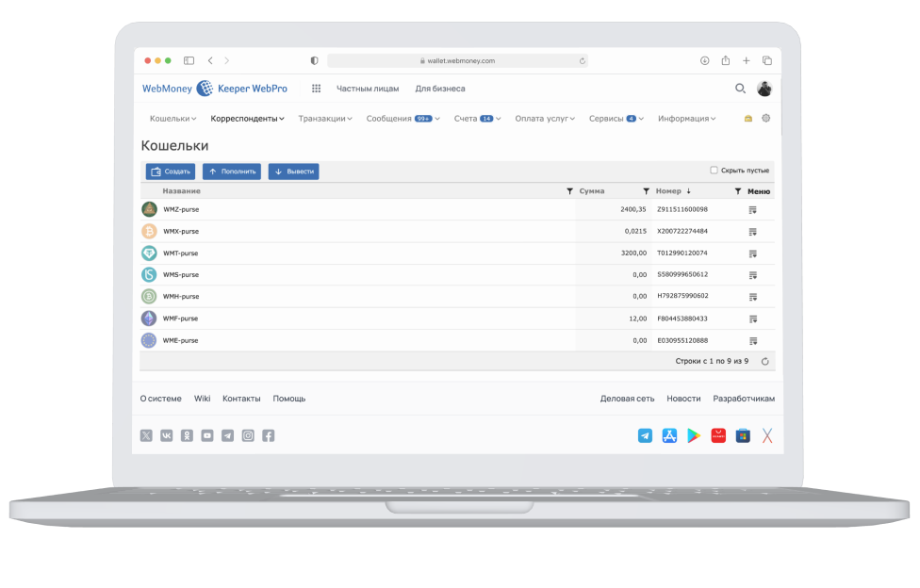Open the Instagram social icon

pos(248,435)
